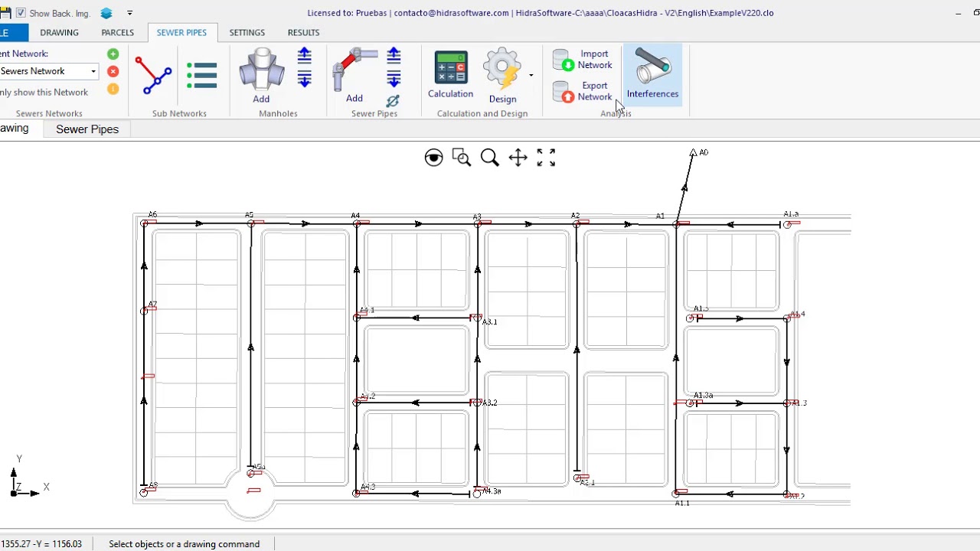Click manholes move-down arrows icon
Viewport: 980px width, 551px height.
(304, 78)
